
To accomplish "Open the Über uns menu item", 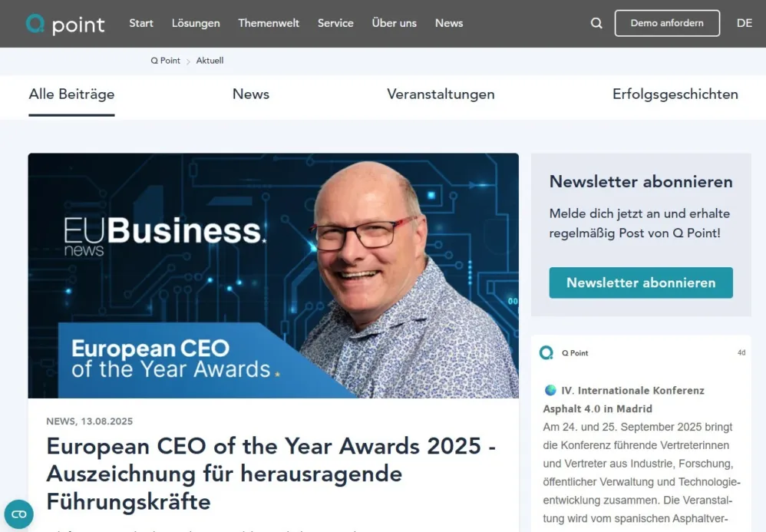I will click(x=394, y=23).
